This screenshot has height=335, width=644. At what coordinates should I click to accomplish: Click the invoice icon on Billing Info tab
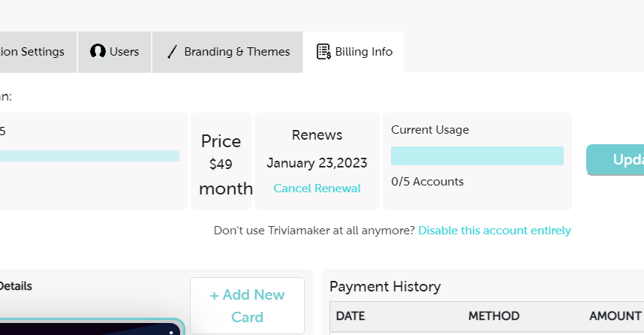324,52
